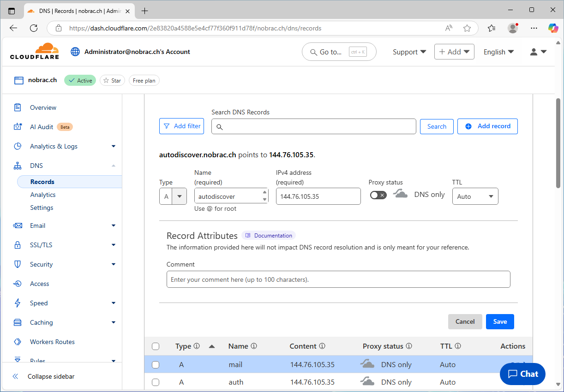Collapse the DNS sidebar section
The height and width of the screenshot is (392, 564).
(114, 166)
